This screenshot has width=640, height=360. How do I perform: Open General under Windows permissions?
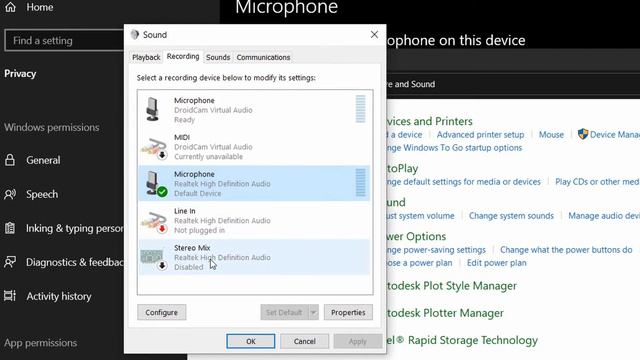43,160
